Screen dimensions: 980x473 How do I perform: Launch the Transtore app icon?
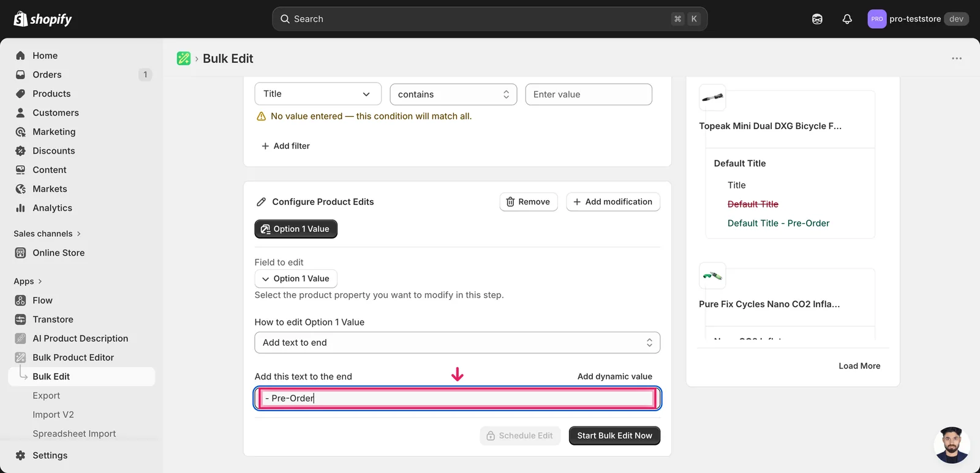[20, 319]
